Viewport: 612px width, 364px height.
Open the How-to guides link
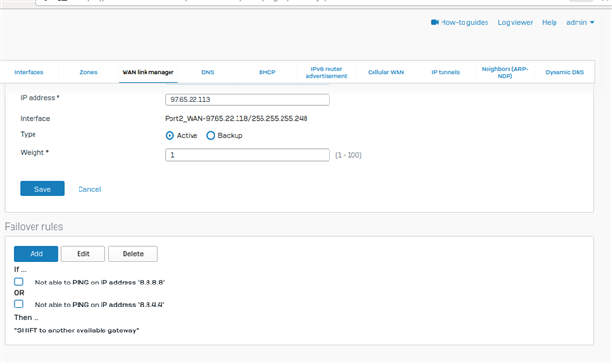465,23
